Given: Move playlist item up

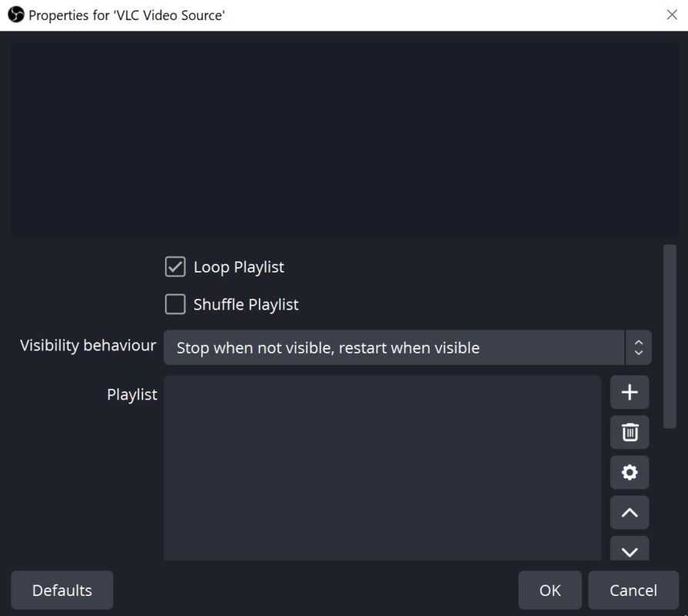Looking at the screenshot, I should pos(629,512).
